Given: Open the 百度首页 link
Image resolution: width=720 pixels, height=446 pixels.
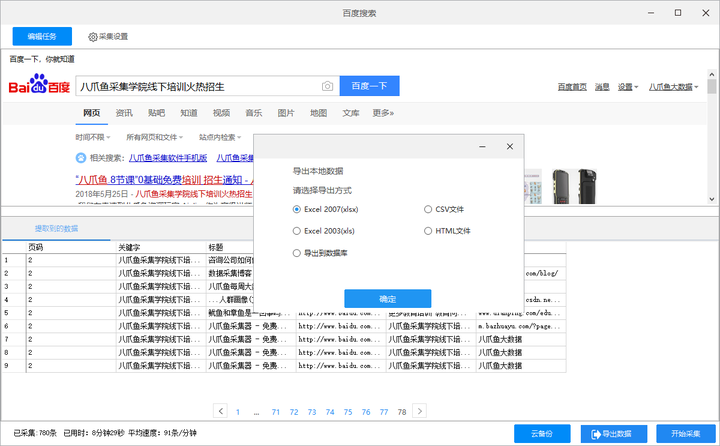Looking at the screenshot, I should (572, 87).
